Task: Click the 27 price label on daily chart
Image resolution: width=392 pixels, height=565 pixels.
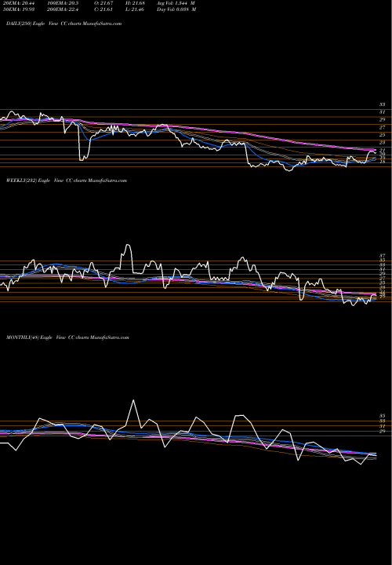Action: [382, 128]
